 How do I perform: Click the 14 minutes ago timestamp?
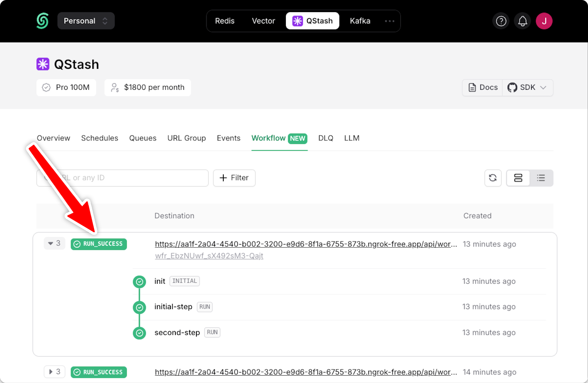[x=490, y=372]
